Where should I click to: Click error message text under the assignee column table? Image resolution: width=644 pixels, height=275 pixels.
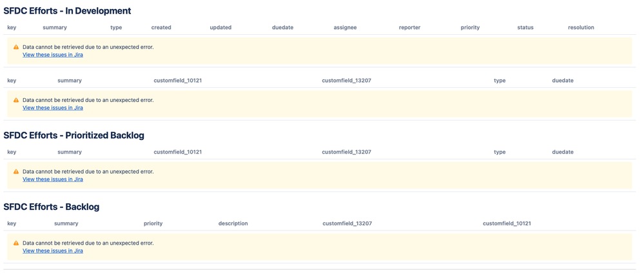coord(88,47)
